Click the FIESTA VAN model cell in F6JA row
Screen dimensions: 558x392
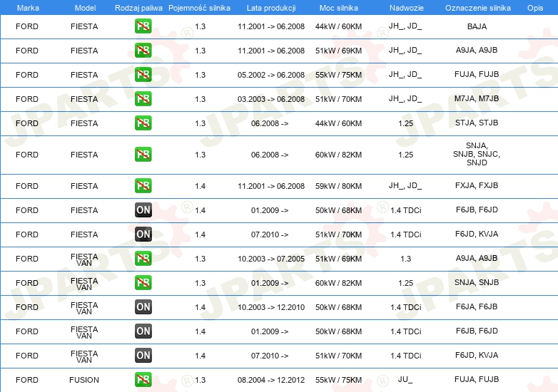(84, 308)
